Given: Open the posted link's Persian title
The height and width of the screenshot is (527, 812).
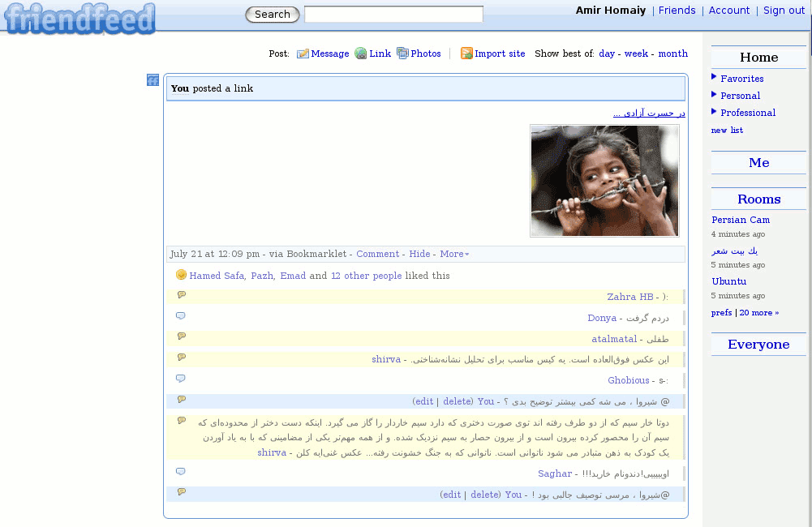Looking at the screenshot, I should (x=649, y=114).
